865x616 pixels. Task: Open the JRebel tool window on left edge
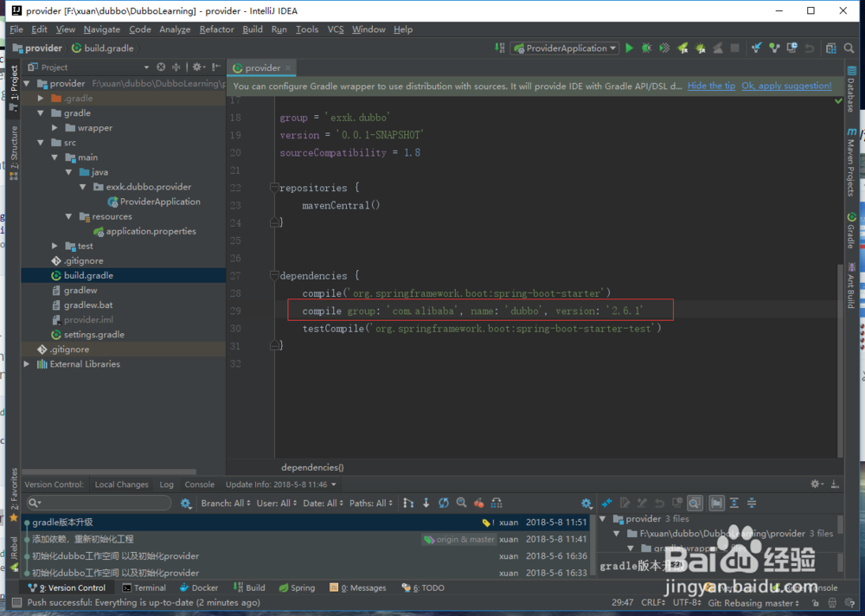(x=14, y=554)
